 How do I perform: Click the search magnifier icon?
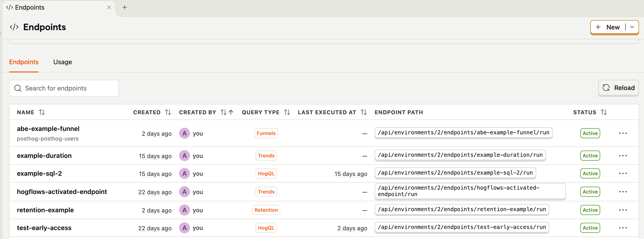[x=18, y=88]
